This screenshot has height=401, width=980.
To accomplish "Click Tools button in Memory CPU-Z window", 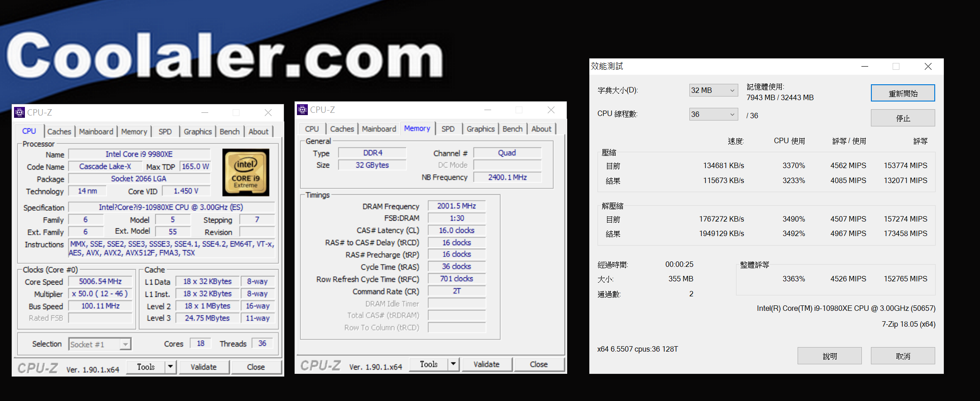I will [429, 364].
